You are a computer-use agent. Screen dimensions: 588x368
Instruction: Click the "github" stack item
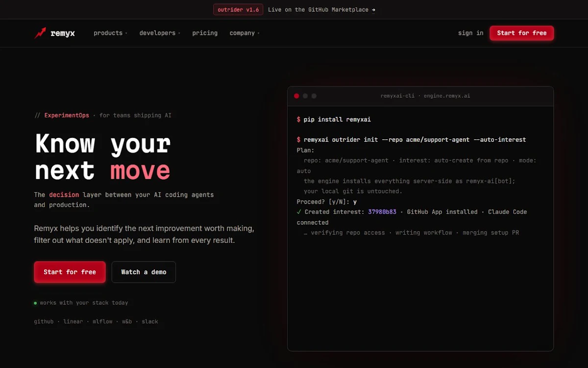click(44, 321)
